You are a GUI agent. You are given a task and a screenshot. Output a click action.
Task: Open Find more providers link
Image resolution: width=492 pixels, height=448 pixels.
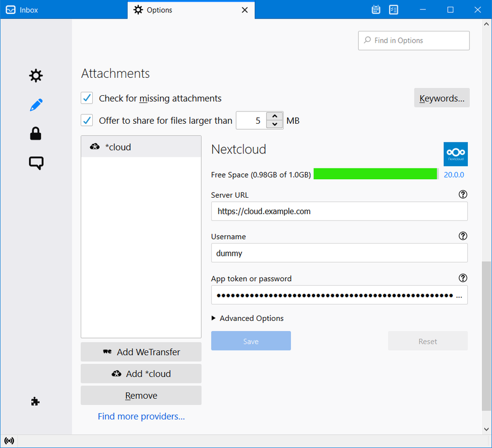point(141,416)
